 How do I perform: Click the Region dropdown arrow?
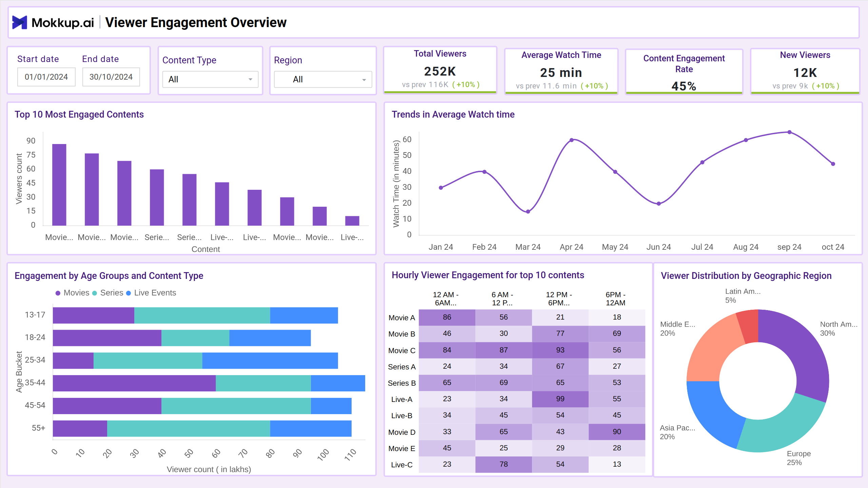point(364,80)
